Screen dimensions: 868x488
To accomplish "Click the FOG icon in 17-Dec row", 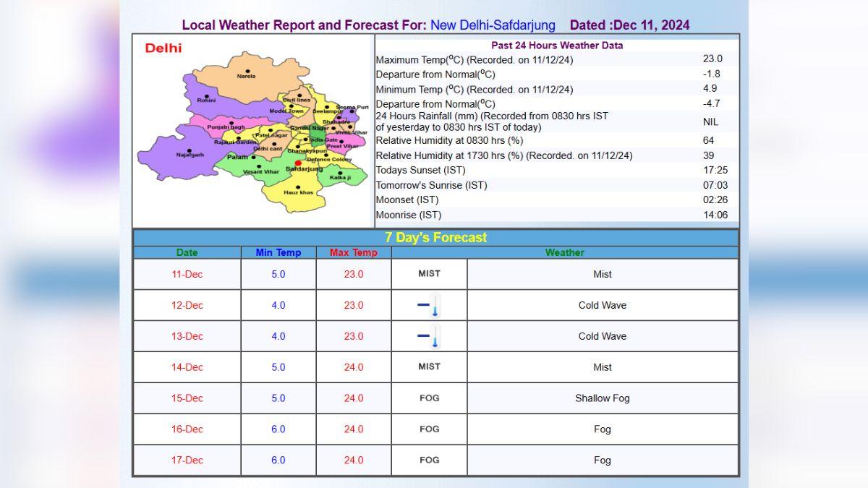I will (429, 460).
